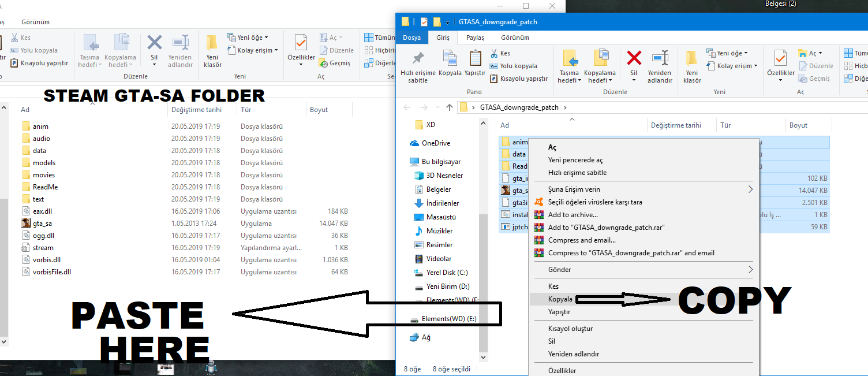Open Kolay erişim dropdown in right window ribbon

[733, 66]
